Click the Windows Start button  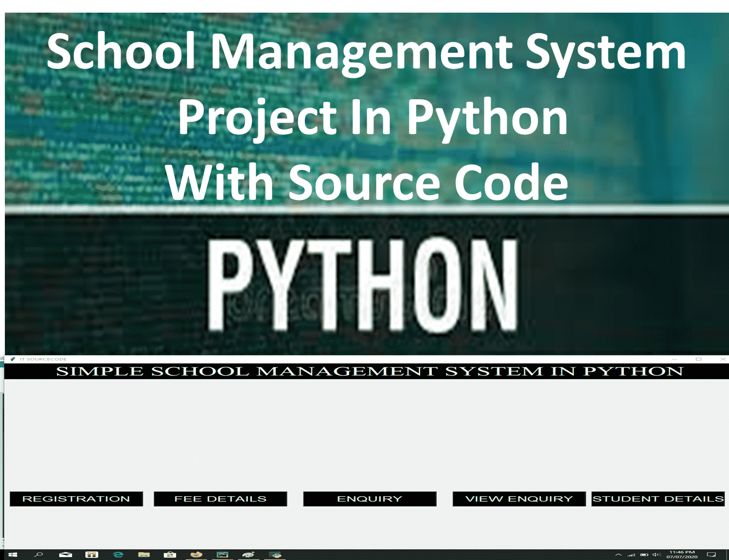pyautogui.click(x=13, y=554)
